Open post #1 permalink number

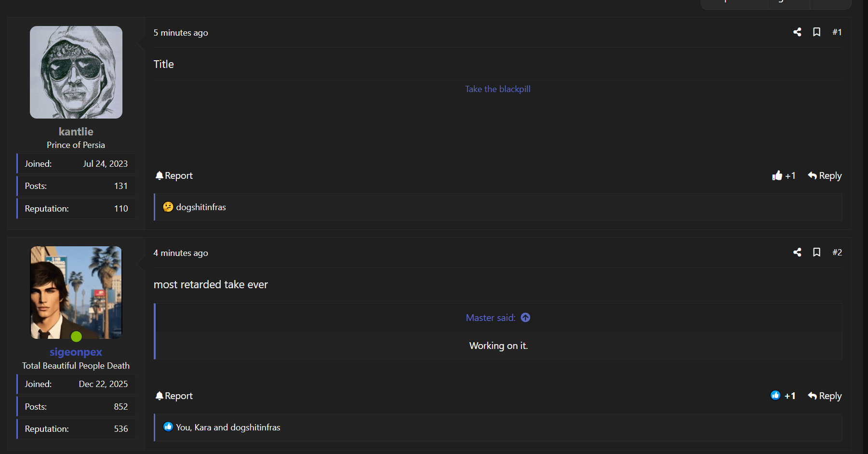pyautogui.click(x=837, y=32)
